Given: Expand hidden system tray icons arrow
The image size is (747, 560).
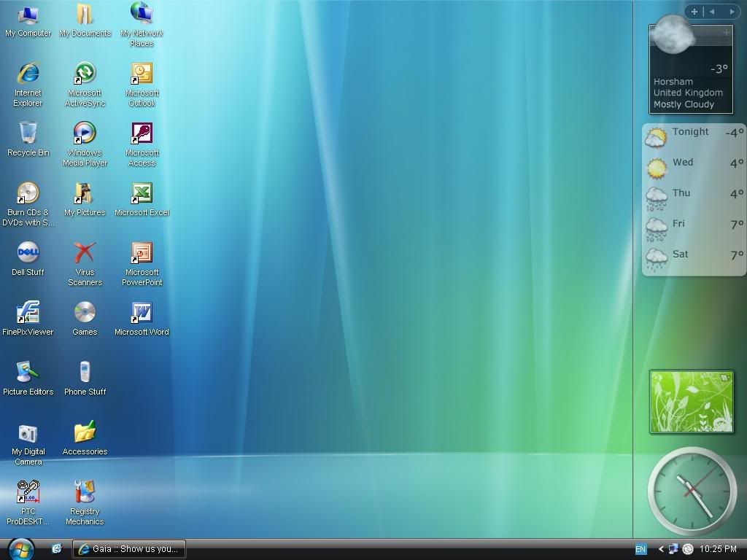Looking at the screenshot, I should 661,549.
